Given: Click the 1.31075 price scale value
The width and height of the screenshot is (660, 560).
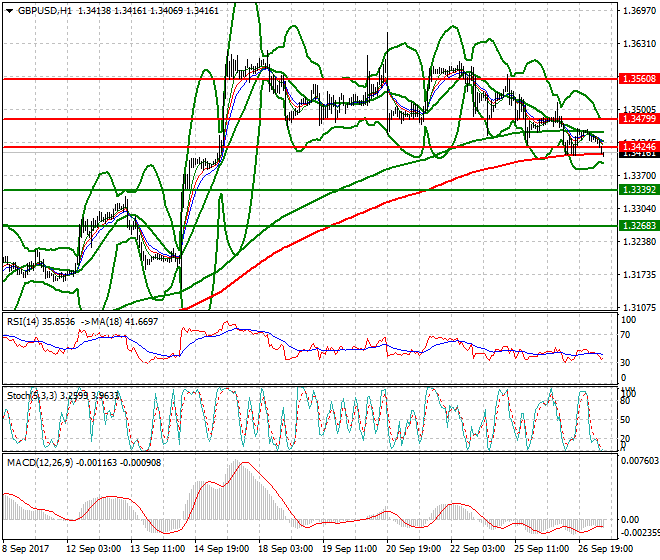Looking at the screenshot, I should coord(639,308).
